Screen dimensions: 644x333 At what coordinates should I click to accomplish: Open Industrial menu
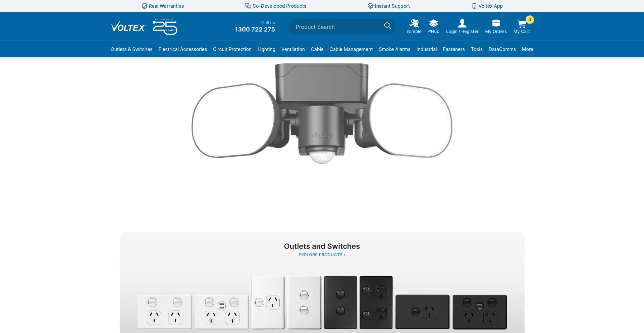(x=427, y=49)
